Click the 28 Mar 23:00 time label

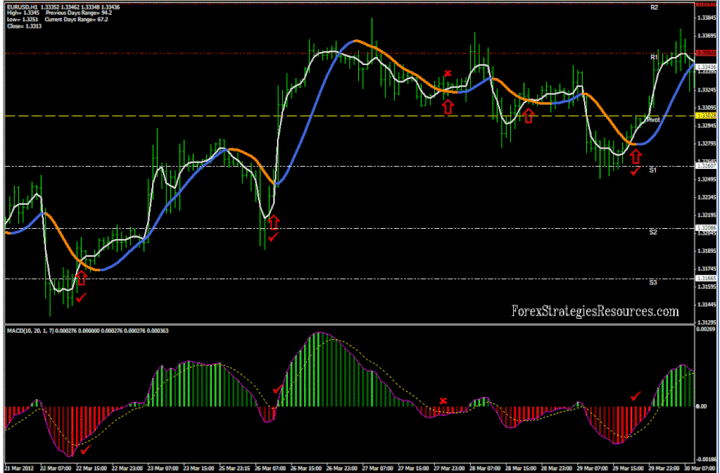coord(557,468)
